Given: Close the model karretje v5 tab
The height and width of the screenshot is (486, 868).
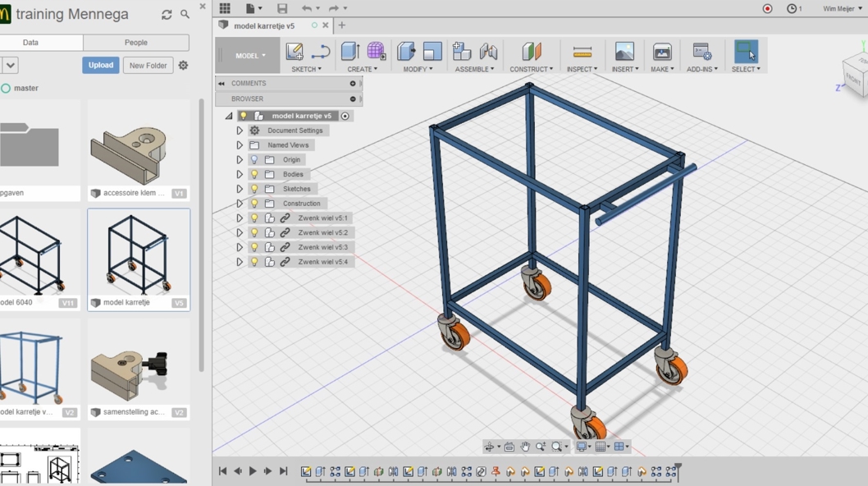Looking at the screenshot, I should click(326, 25).
